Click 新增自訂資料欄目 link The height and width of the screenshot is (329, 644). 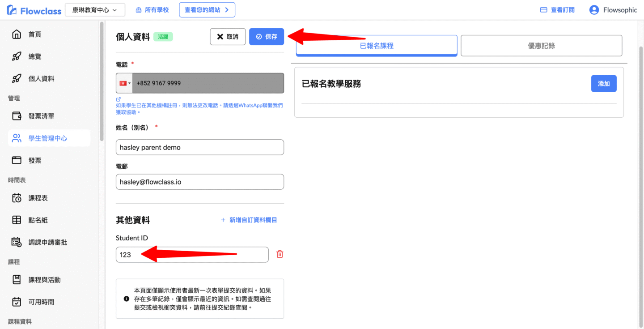(x=249, y=220)
